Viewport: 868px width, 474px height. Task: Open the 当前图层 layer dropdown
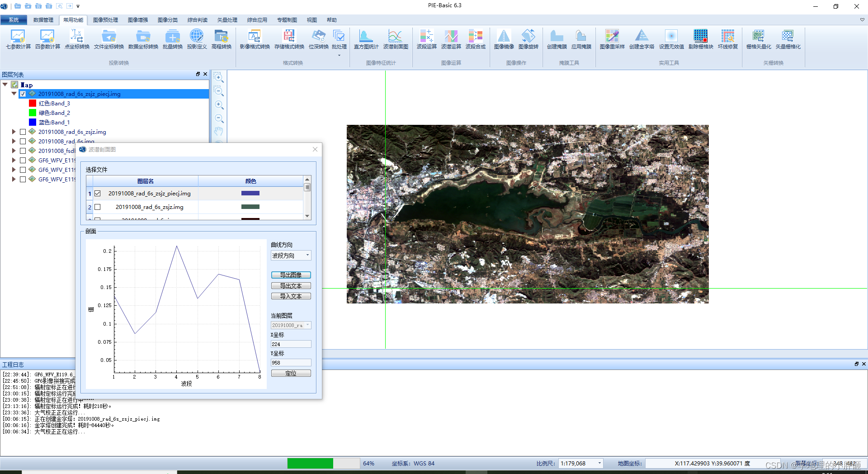click(291, 325)
